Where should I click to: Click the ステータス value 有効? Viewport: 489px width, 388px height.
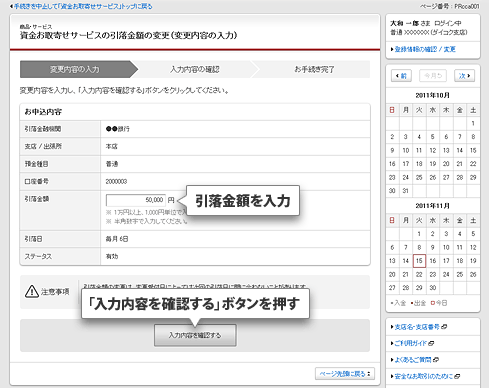point(112,256)
